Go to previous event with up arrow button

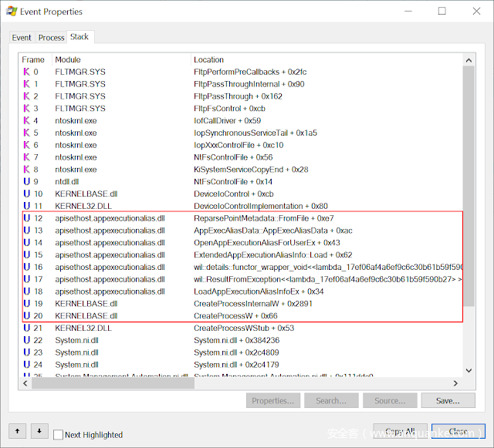[x=17, y=431]
